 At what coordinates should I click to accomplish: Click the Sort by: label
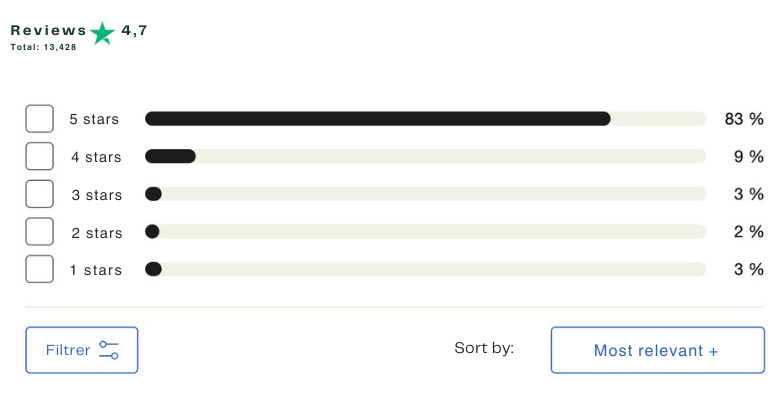(484, 348)
